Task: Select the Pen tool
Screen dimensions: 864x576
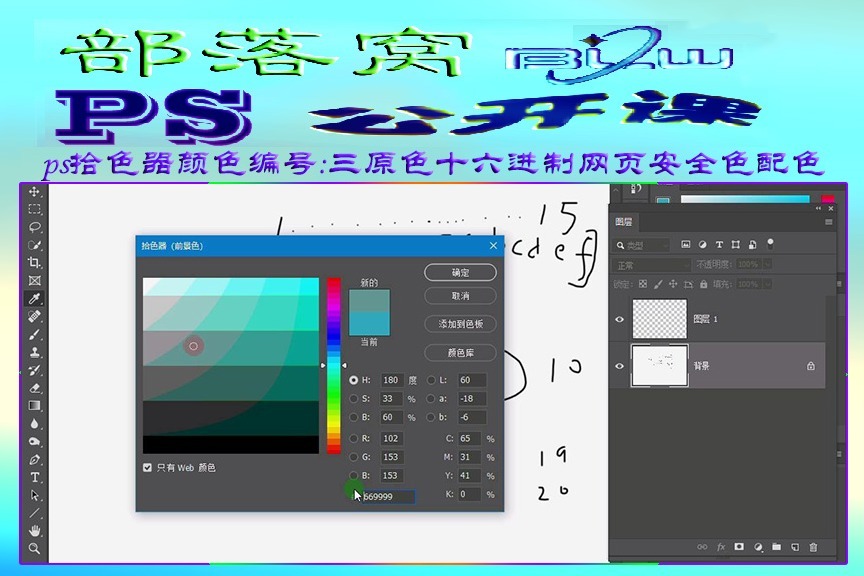Action: 34,460
